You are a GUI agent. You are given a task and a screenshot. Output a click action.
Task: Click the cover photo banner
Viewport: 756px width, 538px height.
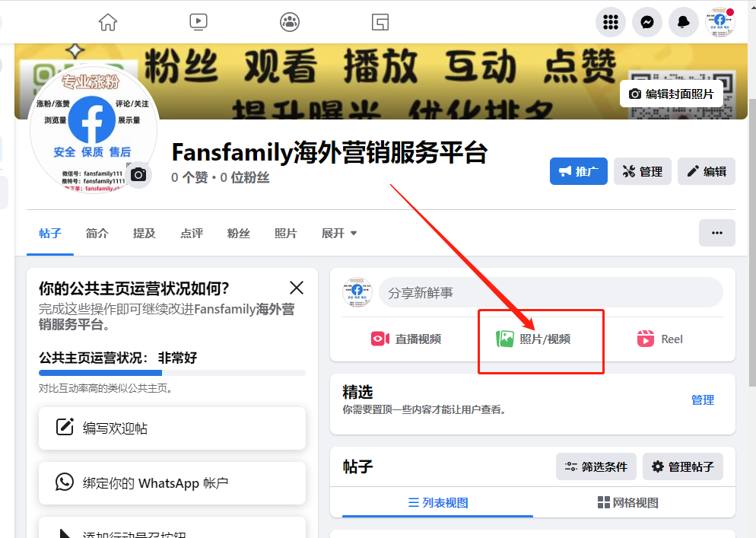click(x=381, y=81)
